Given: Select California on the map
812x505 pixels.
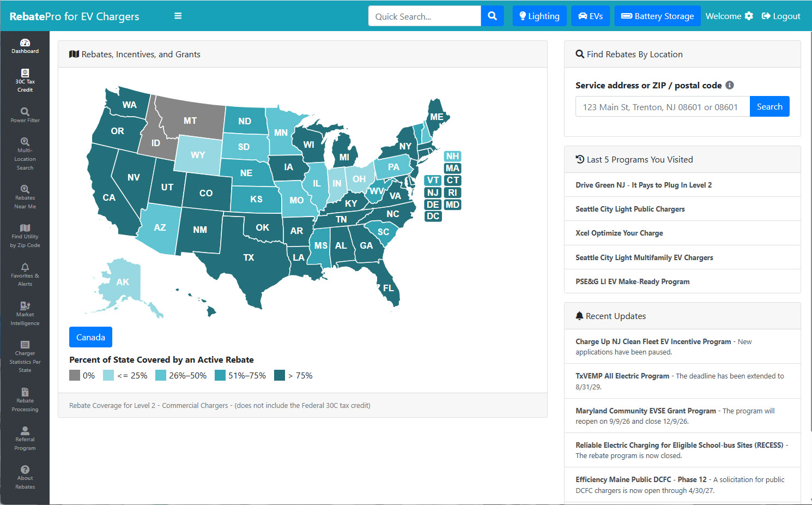Looking at the screenshot, I should tap(109, 197).
